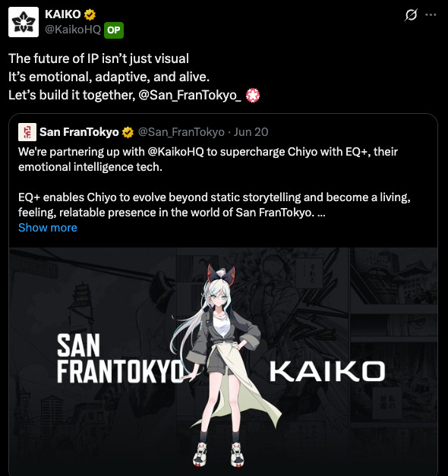Image resolution: width=448 pixels, height=476 pixels.
Task: Click the SAN FRANTOKYO logo in image
Action: (121, 358)
